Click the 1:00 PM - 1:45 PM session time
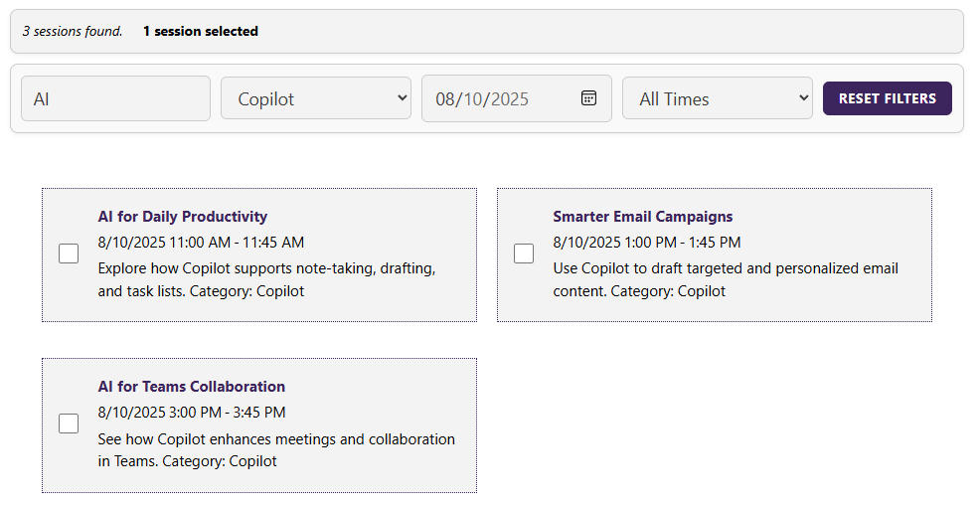 [x=646, y=243]
